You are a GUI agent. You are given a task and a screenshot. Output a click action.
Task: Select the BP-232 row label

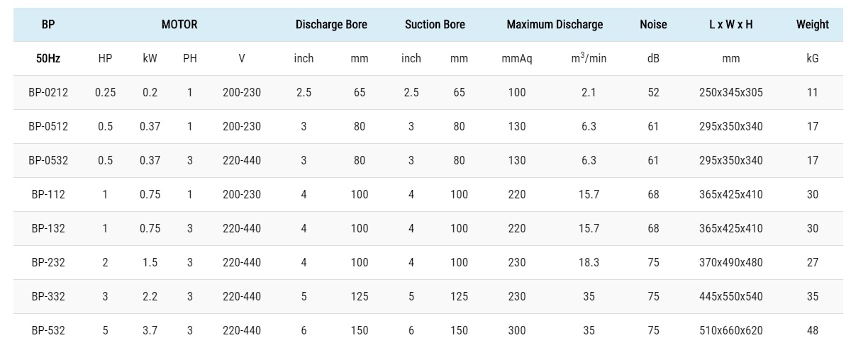tap(48, 262)
